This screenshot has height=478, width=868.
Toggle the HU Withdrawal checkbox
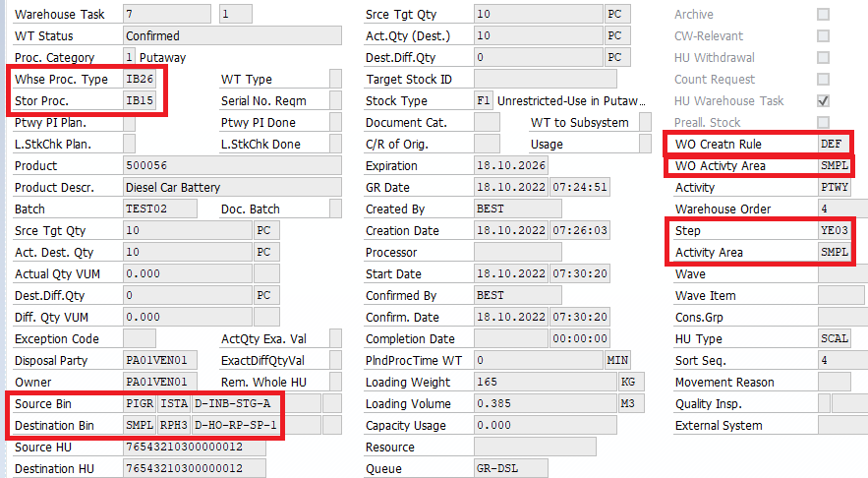(823, 58)
